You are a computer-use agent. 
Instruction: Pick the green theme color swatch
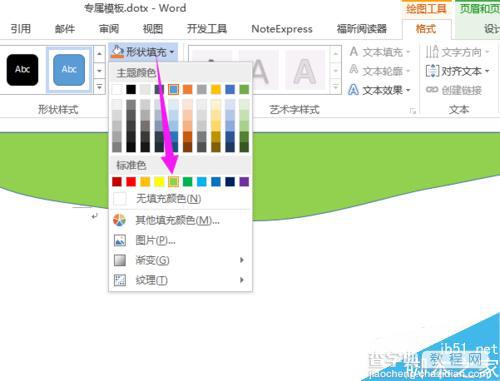[x=244, y=89]
